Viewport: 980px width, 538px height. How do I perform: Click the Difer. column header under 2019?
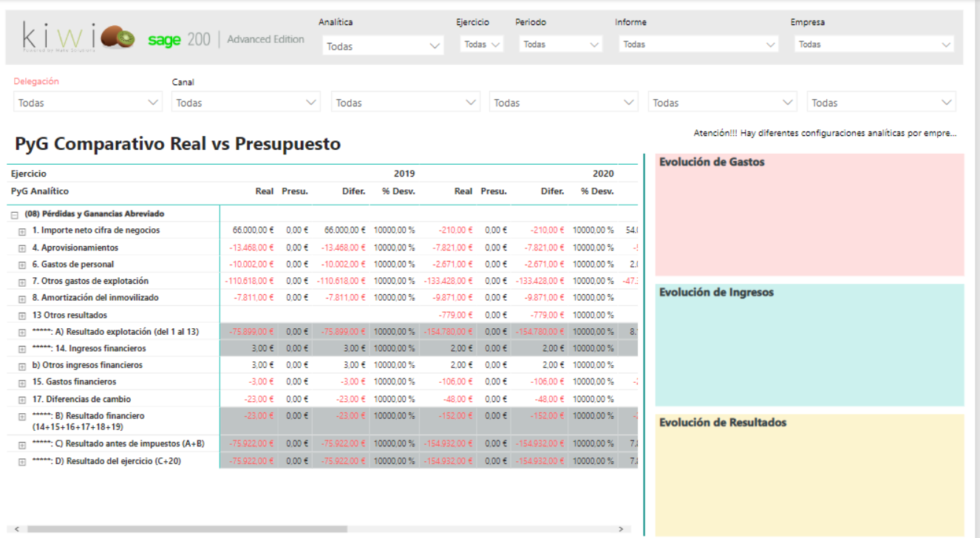[354, 191]
